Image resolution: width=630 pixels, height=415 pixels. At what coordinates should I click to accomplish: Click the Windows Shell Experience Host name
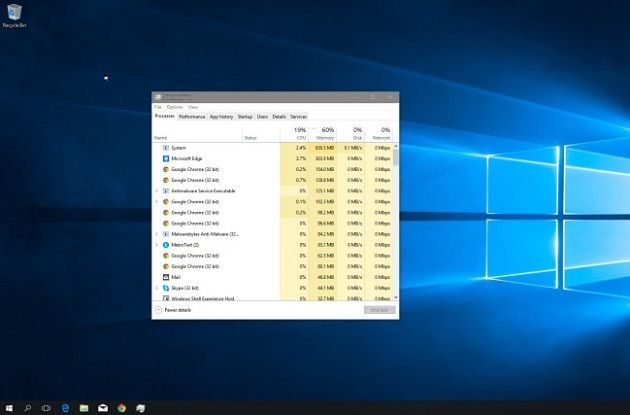tap(202, 299)
